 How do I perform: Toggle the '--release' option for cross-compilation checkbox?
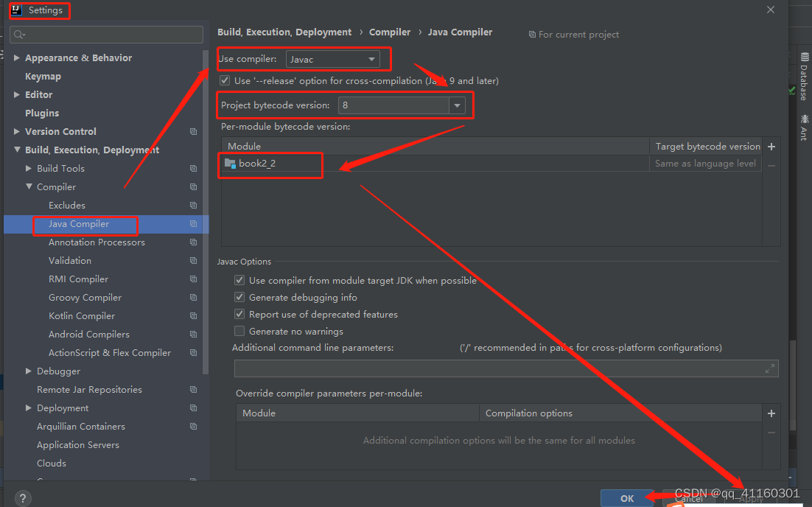click(225, 80)
